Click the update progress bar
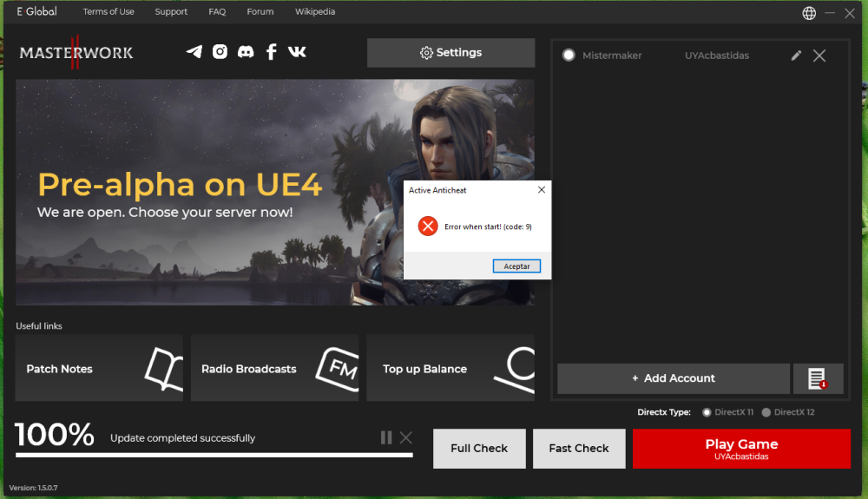The width and height of the screenshot is (868, 499). pyautogui.click(x=214, y=454)
